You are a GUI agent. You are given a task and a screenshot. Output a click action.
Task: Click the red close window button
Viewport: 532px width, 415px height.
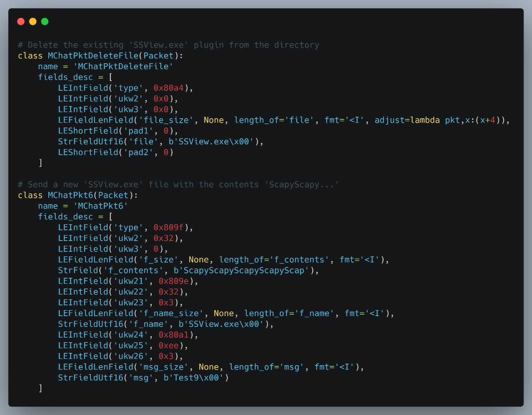[x=21, y=22]
